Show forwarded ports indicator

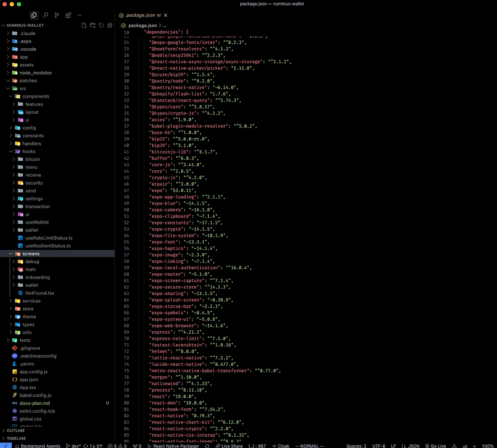137,446
